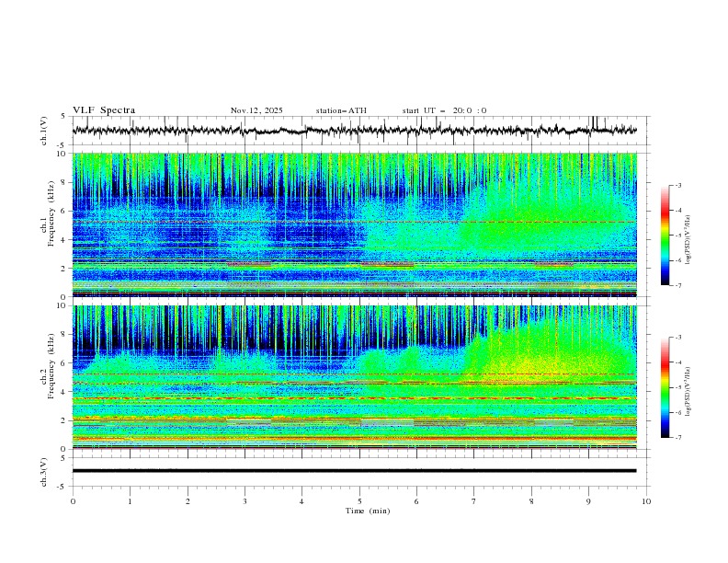Click the ch.1 voltage waveform trace
728x563 pixels.
(x=354, y=130)
